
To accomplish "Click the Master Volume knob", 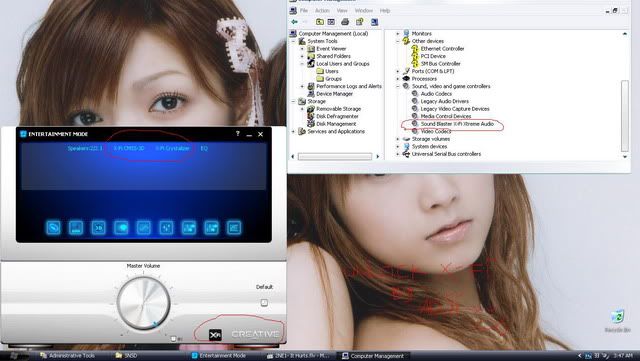I will click(143, 303).
